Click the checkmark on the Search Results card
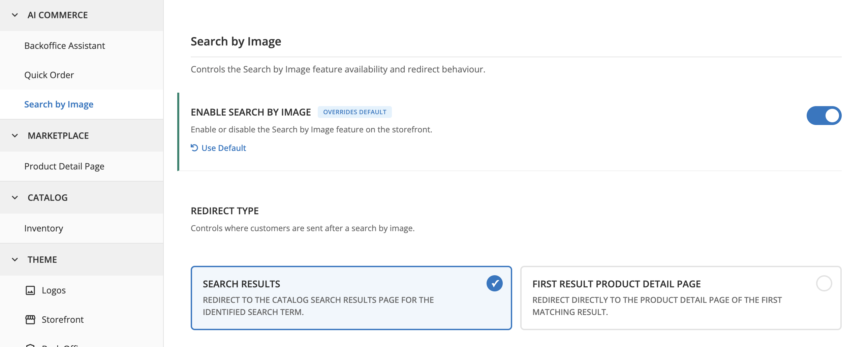This screenshot has height=347, width=868. [494, 283]
